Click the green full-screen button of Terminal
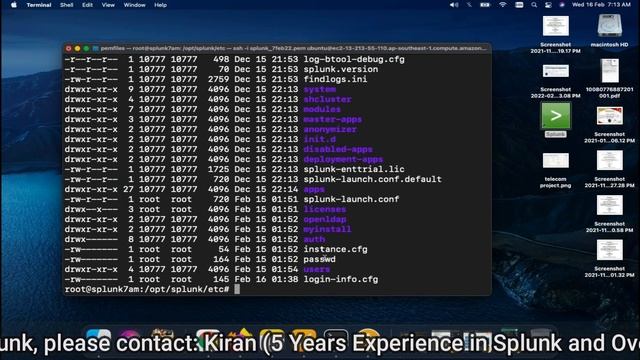The height and width of the screenshot is (360, 640). 86,49
